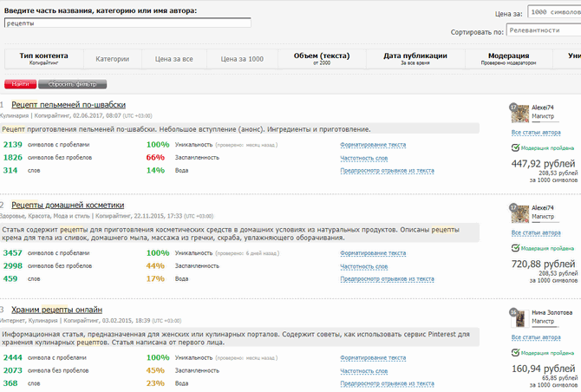The width and height of the screenshot is (581, 392).
Task: Click author name Alexei74 in first result
Action: [x=543, y=108]
